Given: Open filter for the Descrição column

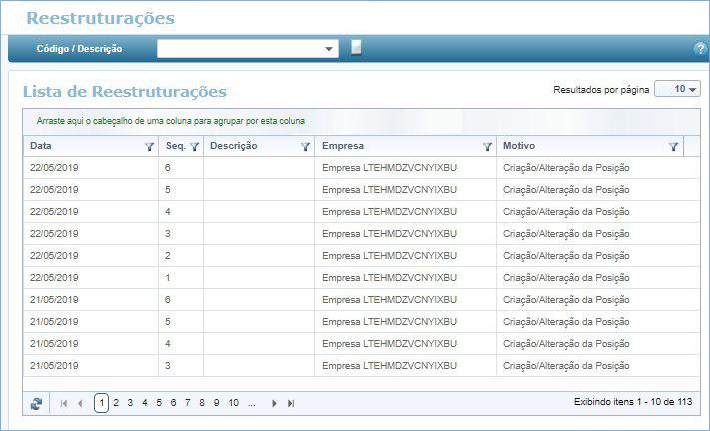Looking at the screenshot, I should [305, 146].
